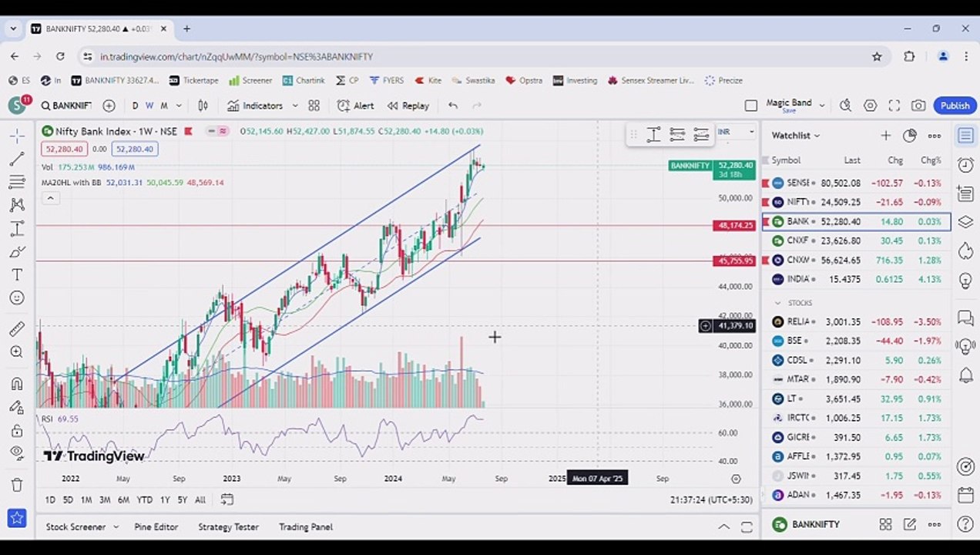Open the help center question icon

click(965, 524)
